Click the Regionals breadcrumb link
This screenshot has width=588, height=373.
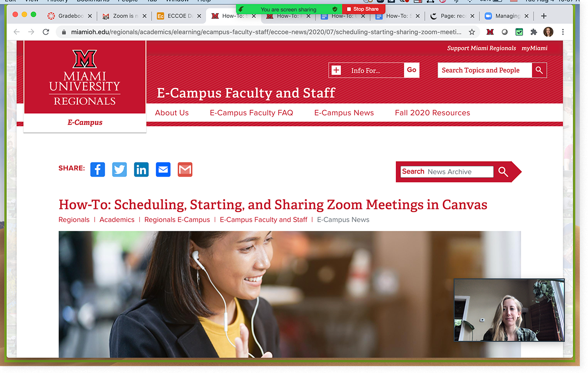click(x=74, y=220)
